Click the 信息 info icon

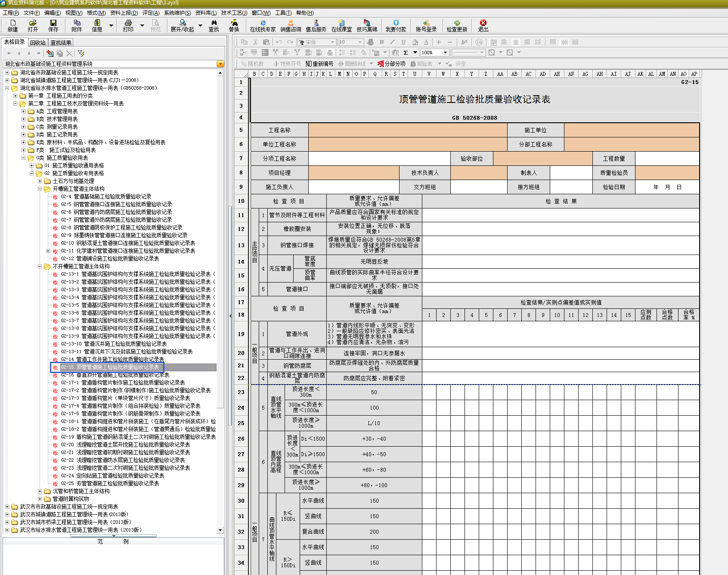(x=97, y=25)
